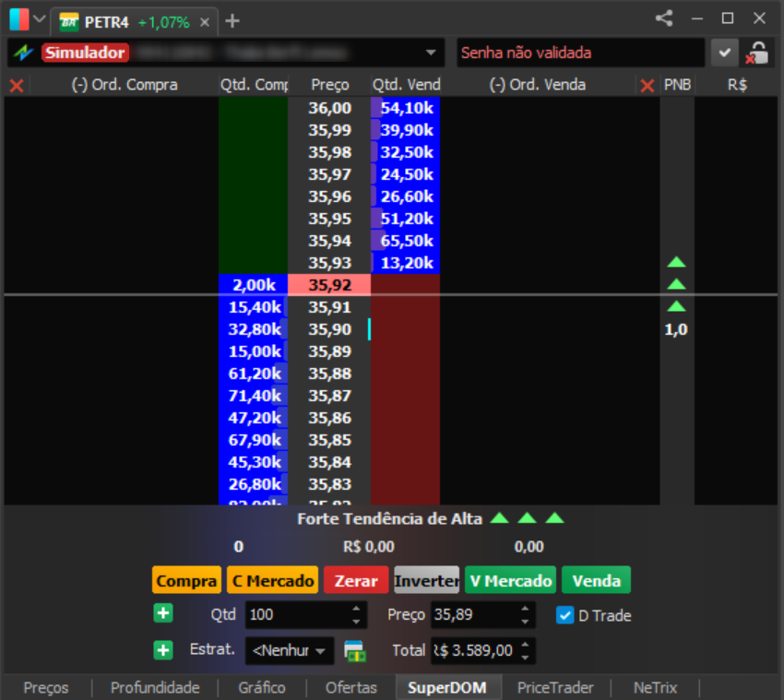Cancel sell orders with red X near PNB
The height and width of the screenshot is (700, 784).
(x=647, y=86)
